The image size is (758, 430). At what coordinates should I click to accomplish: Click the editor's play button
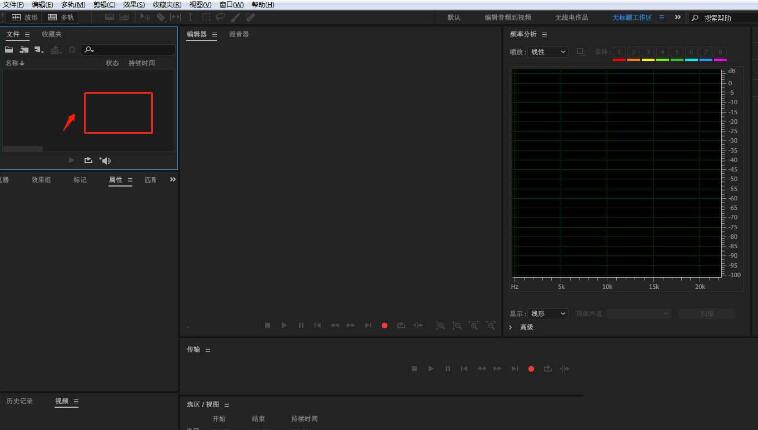tap(284, 326)
